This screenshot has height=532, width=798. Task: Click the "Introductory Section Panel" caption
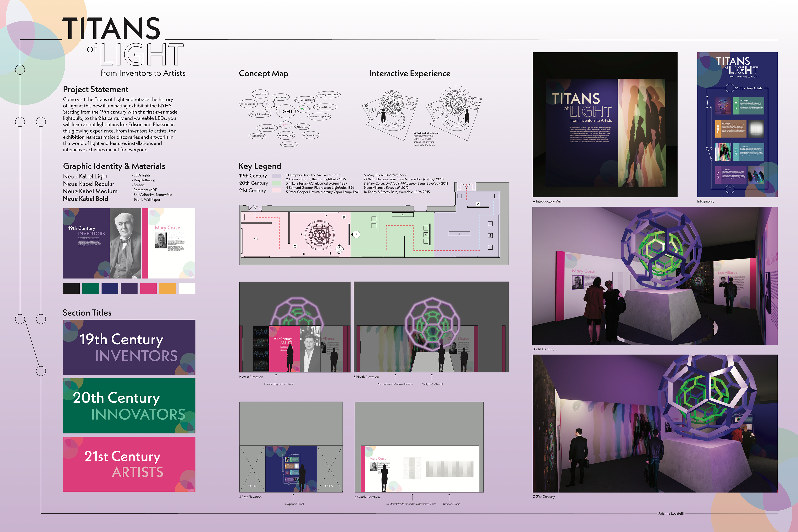[279, 384]
